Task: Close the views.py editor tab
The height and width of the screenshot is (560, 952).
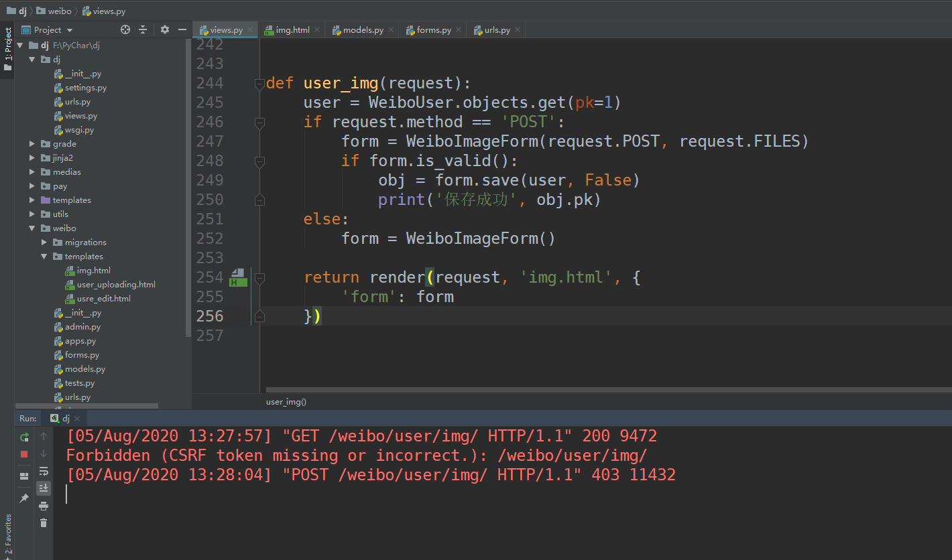Action: tap(250, 29)
